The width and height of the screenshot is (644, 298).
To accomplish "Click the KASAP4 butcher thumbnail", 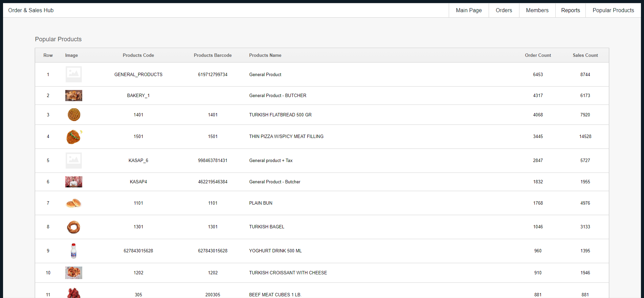I will [74, 182].
